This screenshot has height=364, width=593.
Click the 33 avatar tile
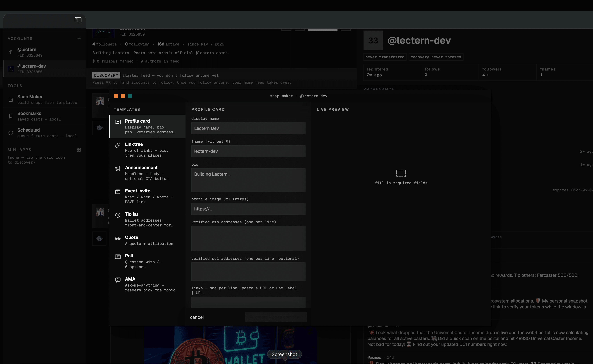click(373, 40)
